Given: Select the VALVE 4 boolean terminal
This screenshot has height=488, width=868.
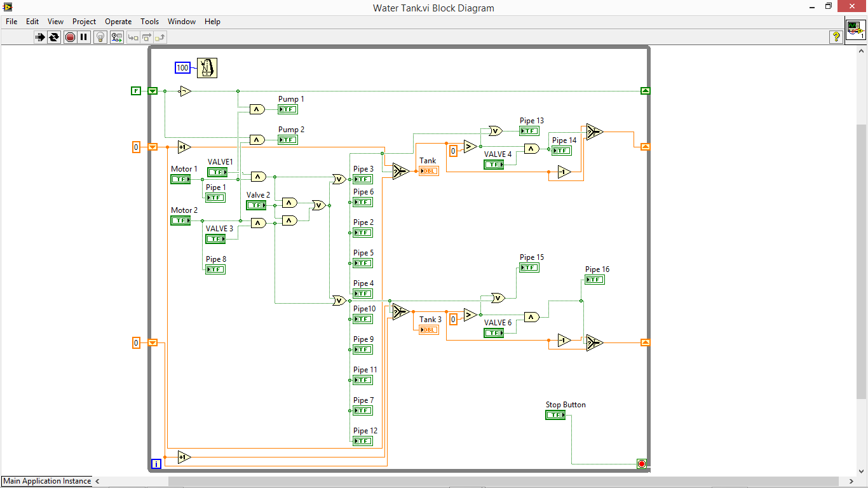Looking at the screenshot, I should pos(494,165).
